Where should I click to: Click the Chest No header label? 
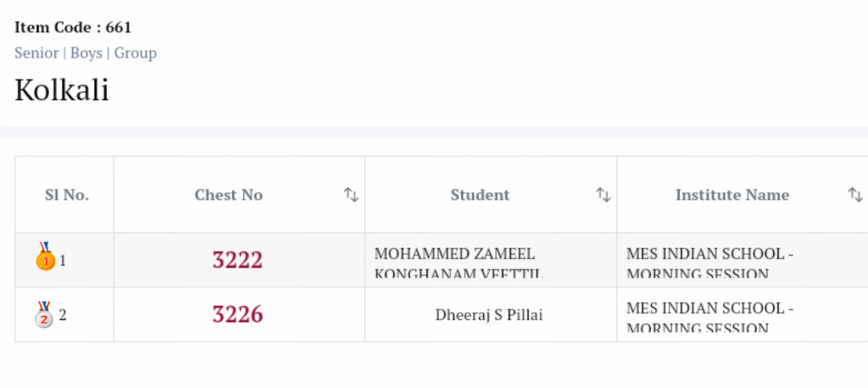(x=228, y=195)
